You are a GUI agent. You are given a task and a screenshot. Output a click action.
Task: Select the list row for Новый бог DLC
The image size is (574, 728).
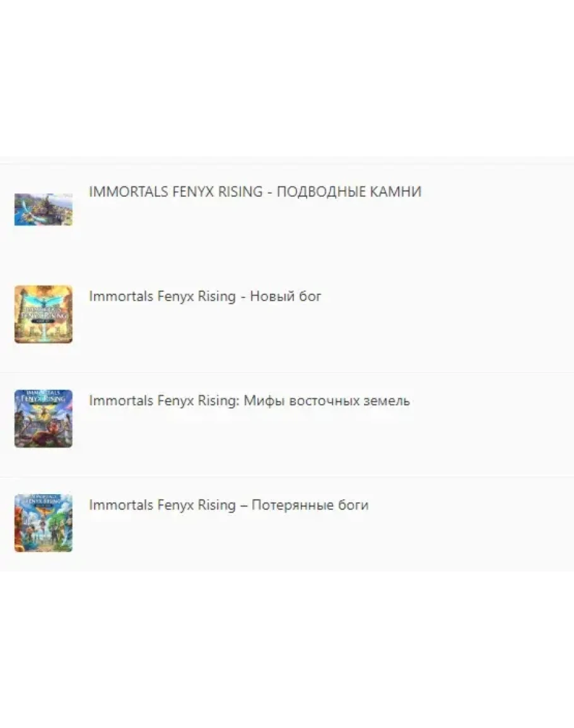[287, 320]
